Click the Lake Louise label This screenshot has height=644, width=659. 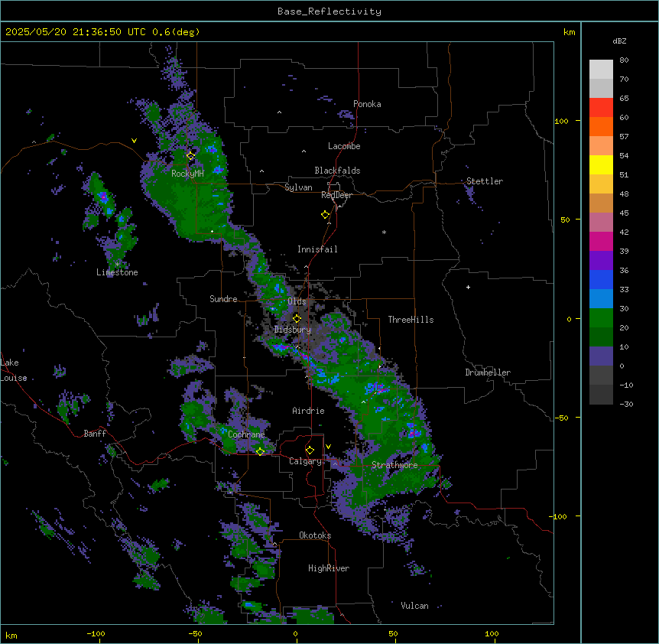[x=14, y=370]
